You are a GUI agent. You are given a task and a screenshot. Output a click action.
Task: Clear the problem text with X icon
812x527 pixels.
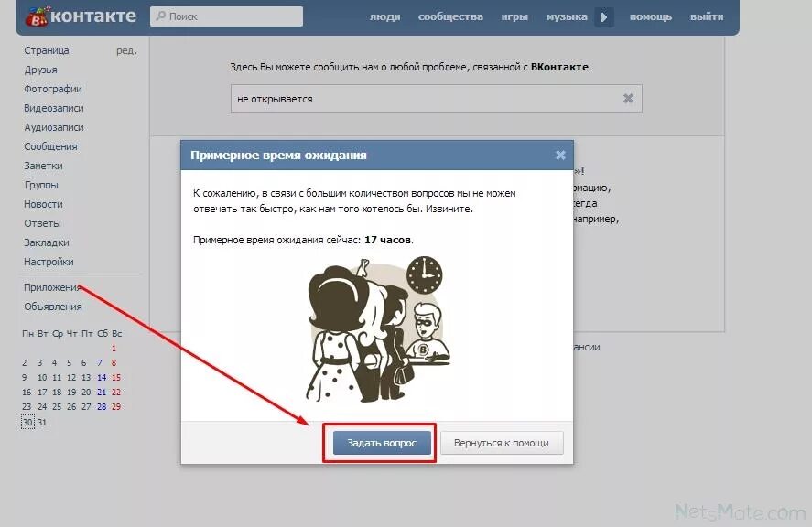click(x=628, y=99)
